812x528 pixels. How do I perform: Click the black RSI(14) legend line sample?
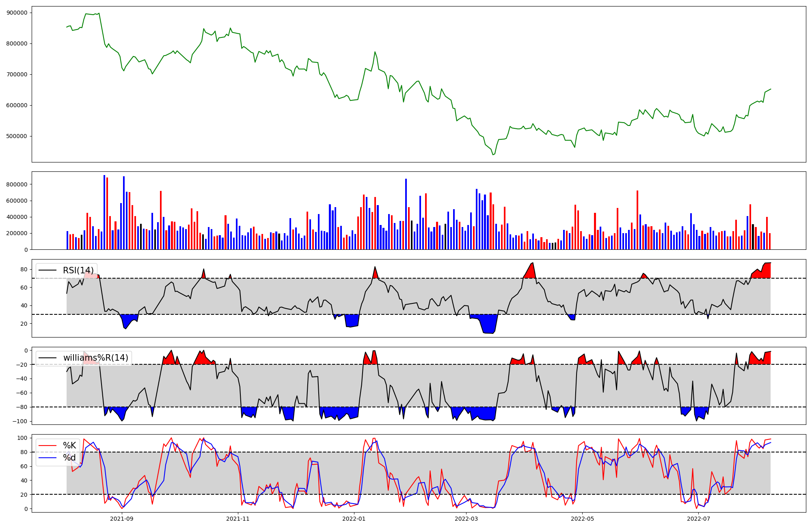coord(47,270)
